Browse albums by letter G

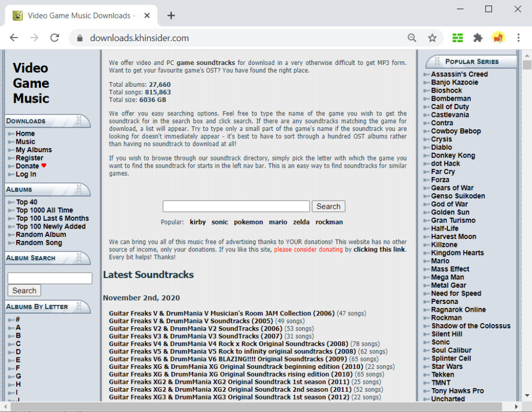[18, 376]
